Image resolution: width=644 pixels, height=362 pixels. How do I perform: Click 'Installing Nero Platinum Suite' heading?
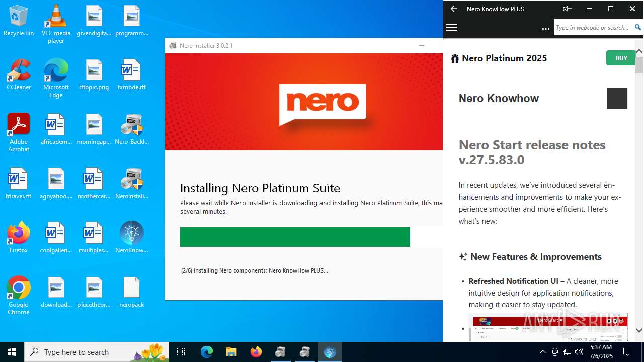point(260,188)
